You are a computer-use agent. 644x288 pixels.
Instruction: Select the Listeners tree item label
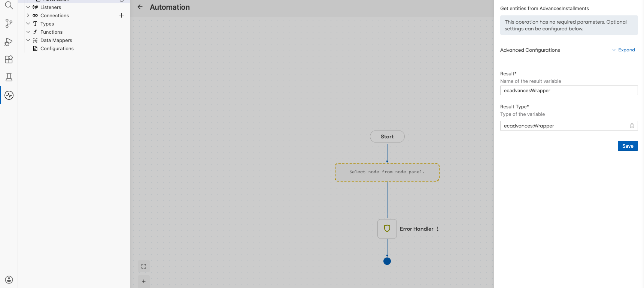51,7
